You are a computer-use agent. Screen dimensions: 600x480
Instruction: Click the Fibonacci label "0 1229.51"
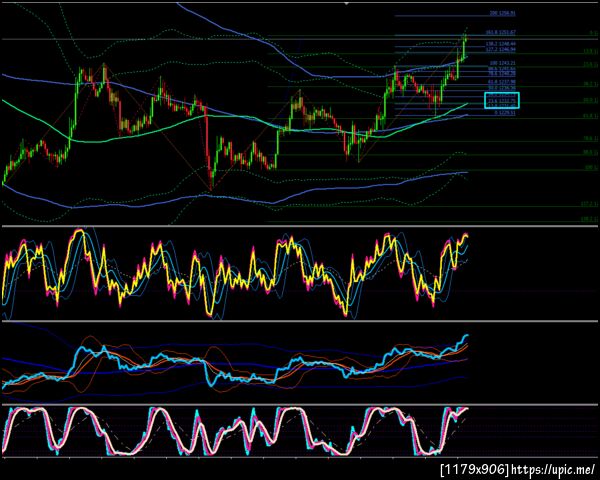point(505,113)
